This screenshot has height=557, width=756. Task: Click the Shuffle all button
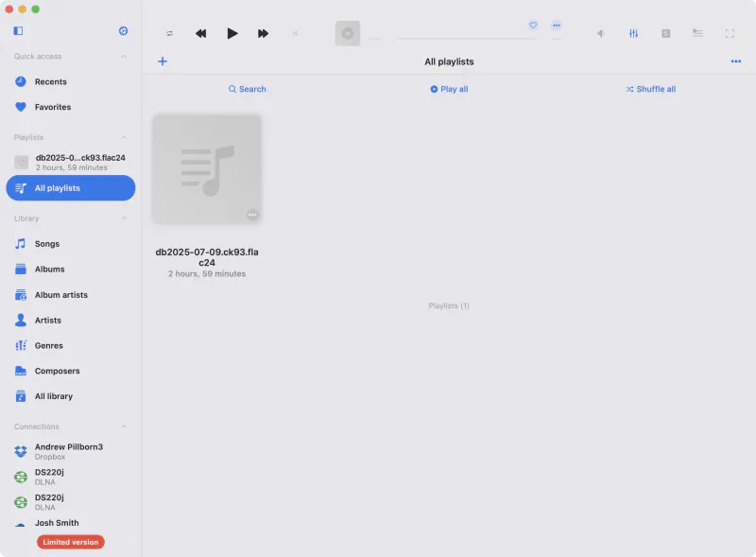pyautogui.click(x=650, y=89)
